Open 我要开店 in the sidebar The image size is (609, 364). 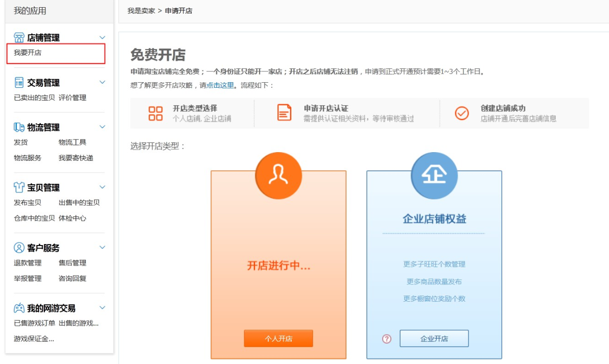point(28,53)
